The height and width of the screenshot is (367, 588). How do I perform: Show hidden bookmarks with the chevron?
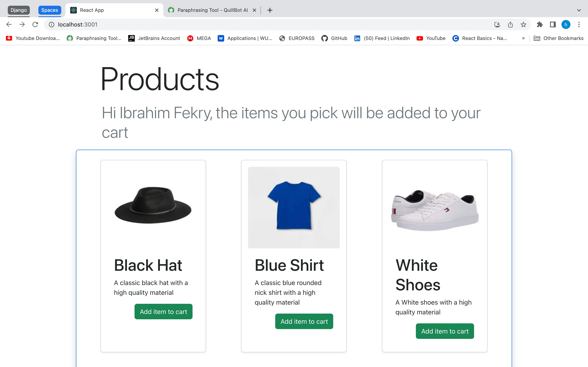tap(523, 38)
